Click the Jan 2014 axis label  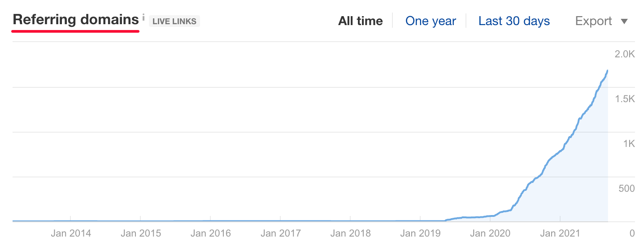click(x=71, y=233)
